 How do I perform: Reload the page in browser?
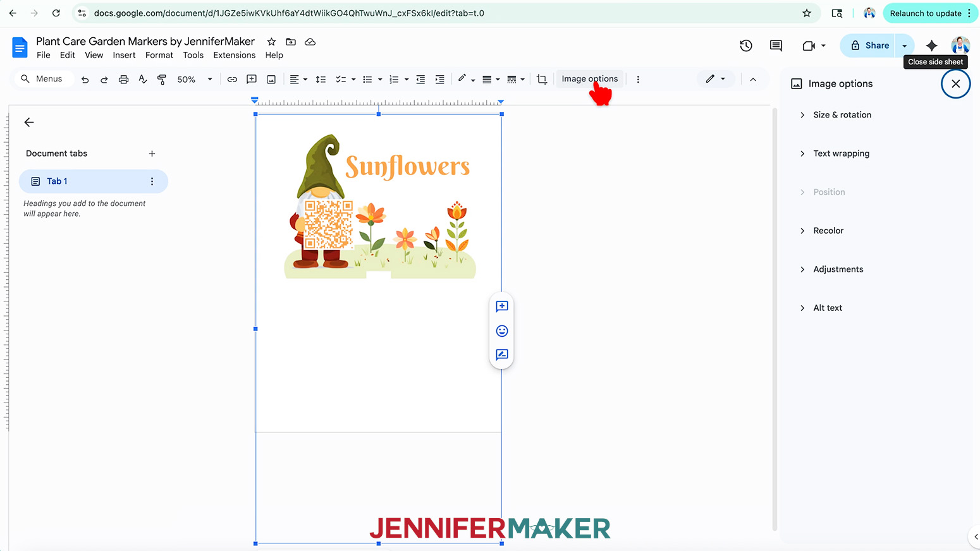point(56,13)
